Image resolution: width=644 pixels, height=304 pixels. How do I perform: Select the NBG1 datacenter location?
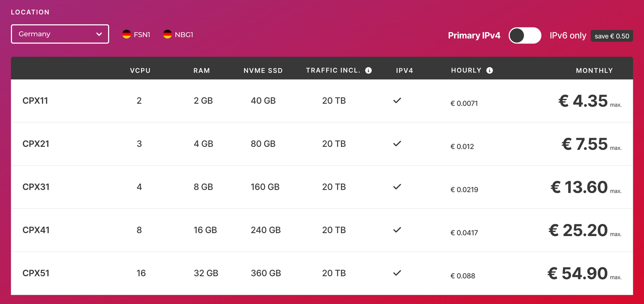point(184,34)
